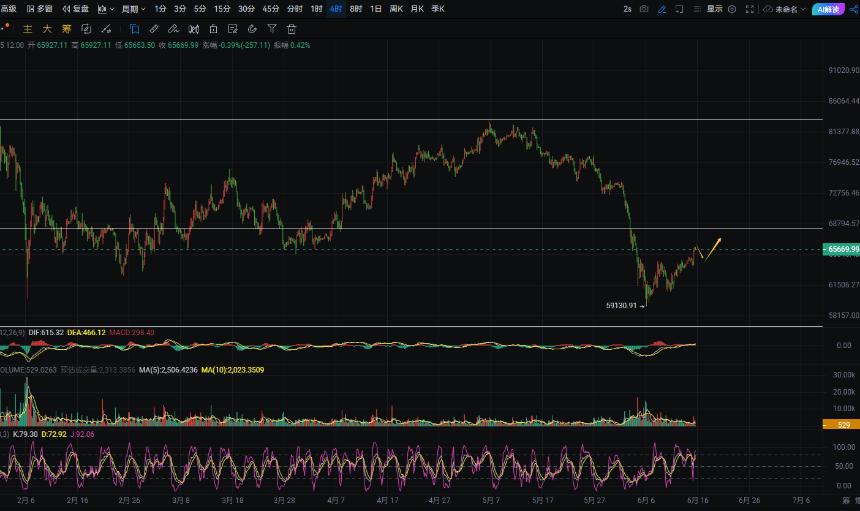
Task: Switch to the 8时 timeframe
Action: pos(356,9)
